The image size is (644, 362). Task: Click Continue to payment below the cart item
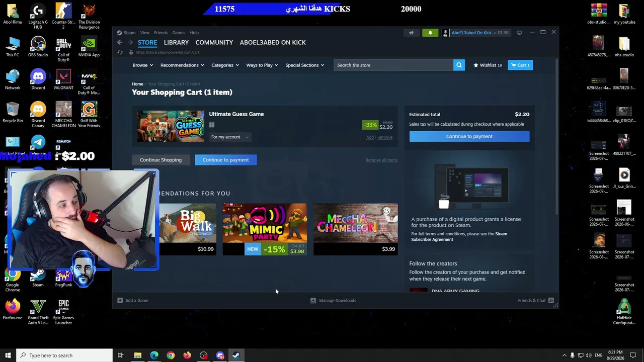225,160
